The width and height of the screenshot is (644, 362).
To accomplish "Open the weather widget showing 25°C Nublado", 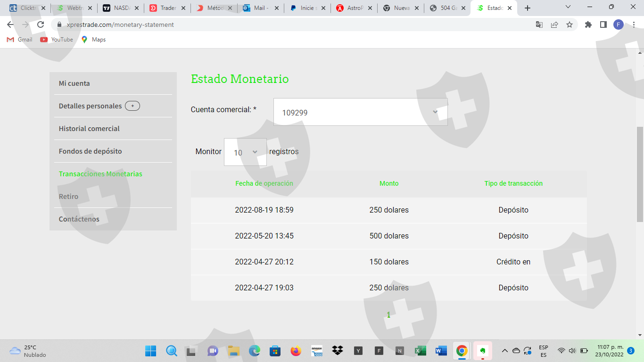I will [27, 351].
